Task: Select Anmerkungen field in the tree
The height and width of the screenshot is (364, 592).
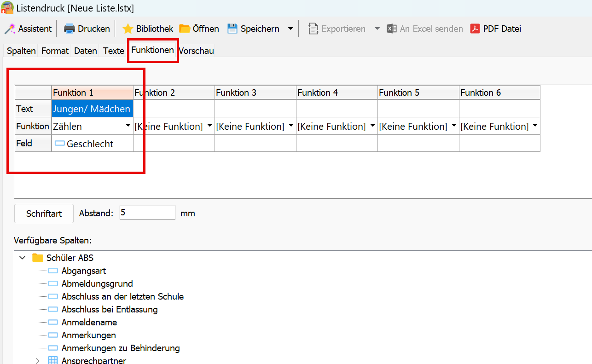Action: tap(88, 335)
